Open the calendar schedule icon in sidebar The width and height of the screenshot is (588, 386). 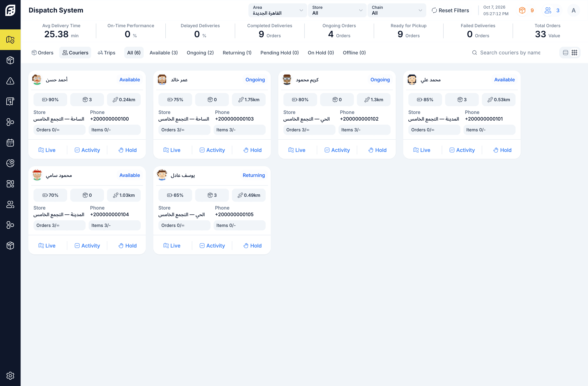pyautogui.click(x=10, y=143)
